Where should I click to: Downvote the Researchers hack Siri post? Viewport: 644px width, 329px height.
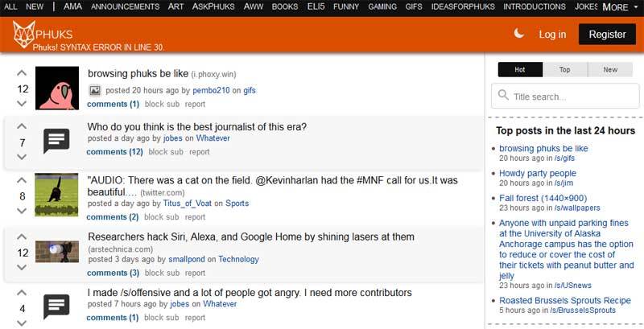pyautogui.click(x=22, y=268)
